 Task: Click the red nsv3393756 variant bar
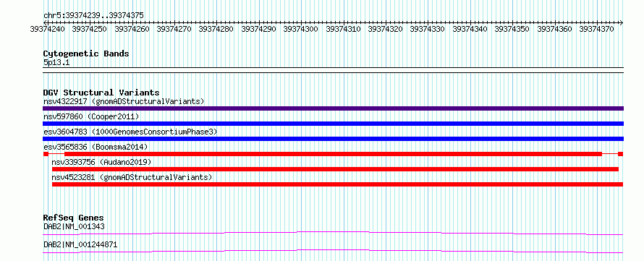tap(335, 169)
